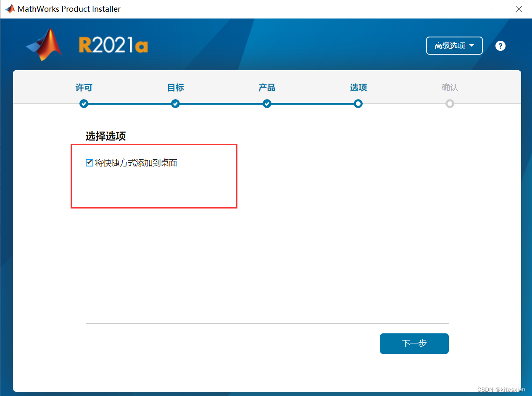The image size is (532, 396).
Task: Toggle 将快捷方式添加到桌面 checkbox
Action: [89, 162]
